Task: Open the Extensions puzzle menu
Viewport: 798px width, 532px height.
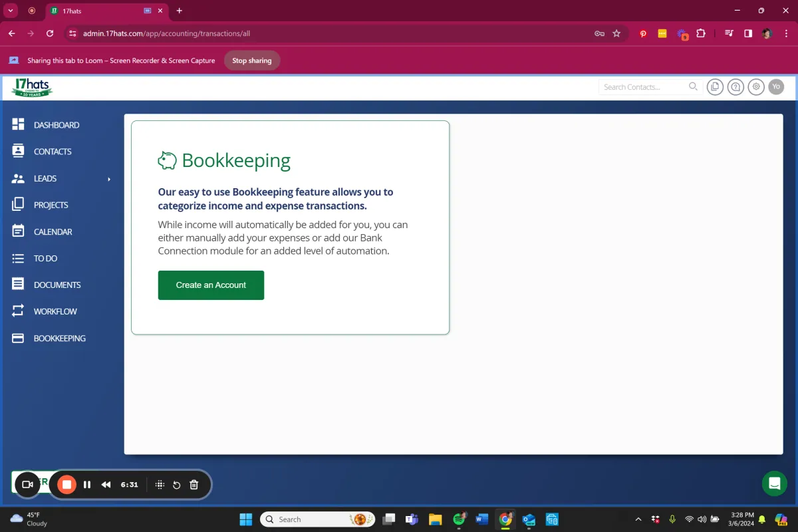Action: click(x=701, y=33)
